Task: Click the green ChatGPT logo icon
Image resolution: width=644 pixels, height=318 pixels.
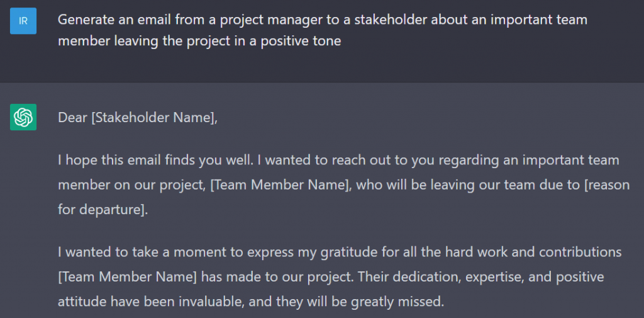Action: click(23, 117)
